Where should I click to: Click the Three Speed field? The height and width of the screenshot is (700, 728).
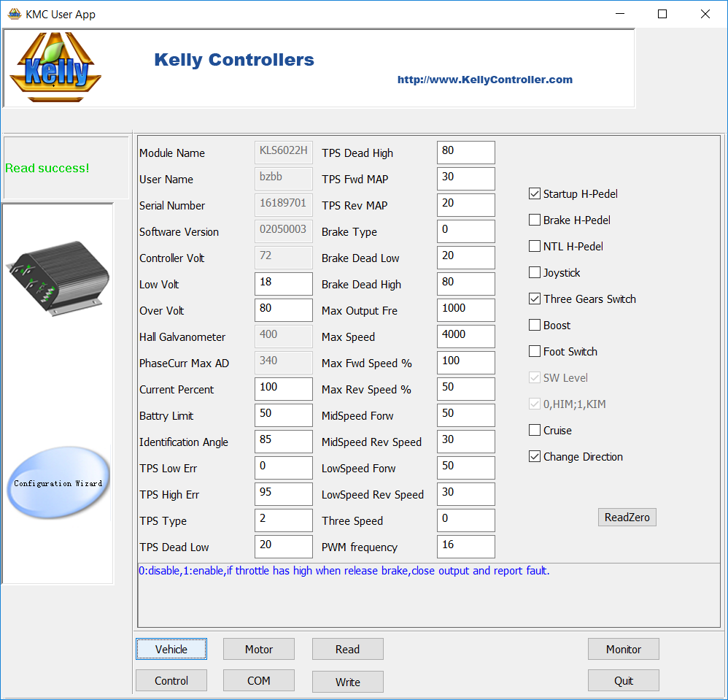tap(466, 520)
